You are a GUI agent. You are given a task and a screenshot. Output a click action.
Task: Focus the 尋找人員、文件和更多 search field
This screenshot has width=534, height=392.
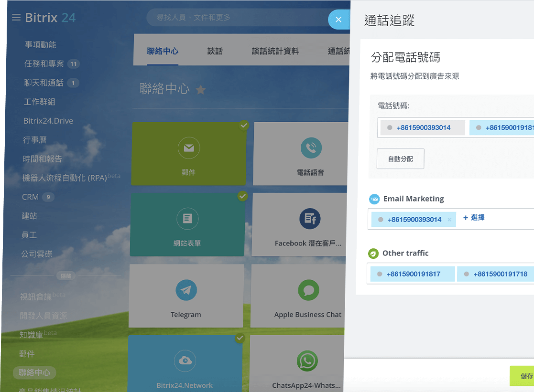point(239,17)
